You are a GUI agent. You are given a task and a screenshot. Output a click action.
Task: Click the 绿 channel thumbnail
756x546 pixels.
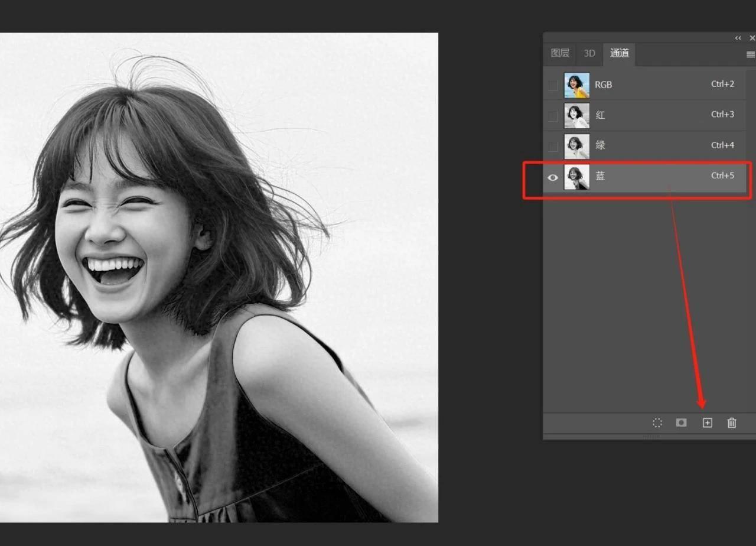click(x=576, y=146)
